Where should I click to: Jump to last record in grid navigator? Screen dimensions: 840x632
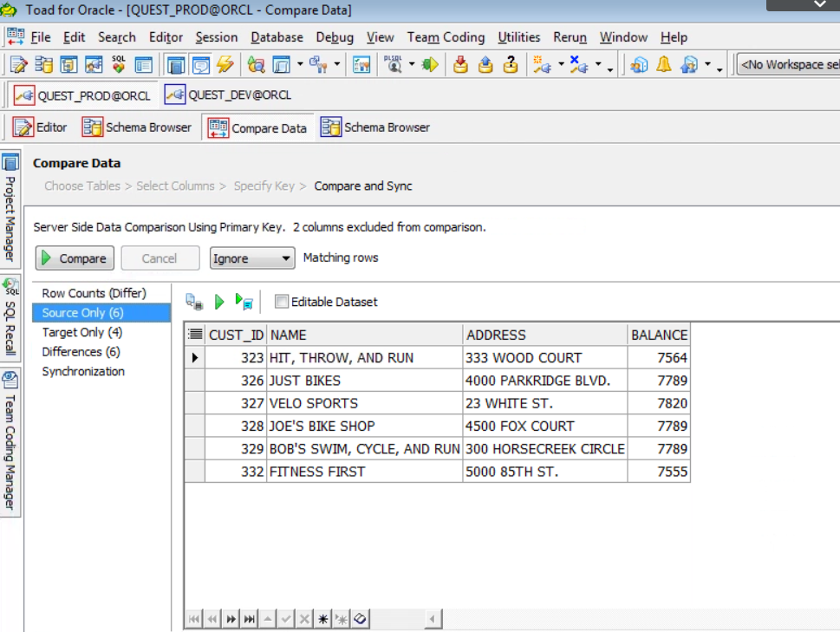(249, 619)
